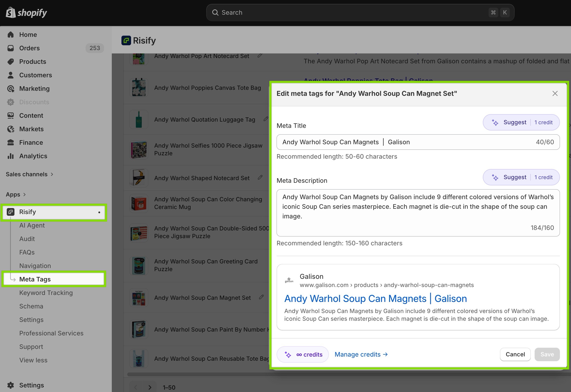Open Manage credits link
Viewport: 571px width, 392px height.
[361, 355]
